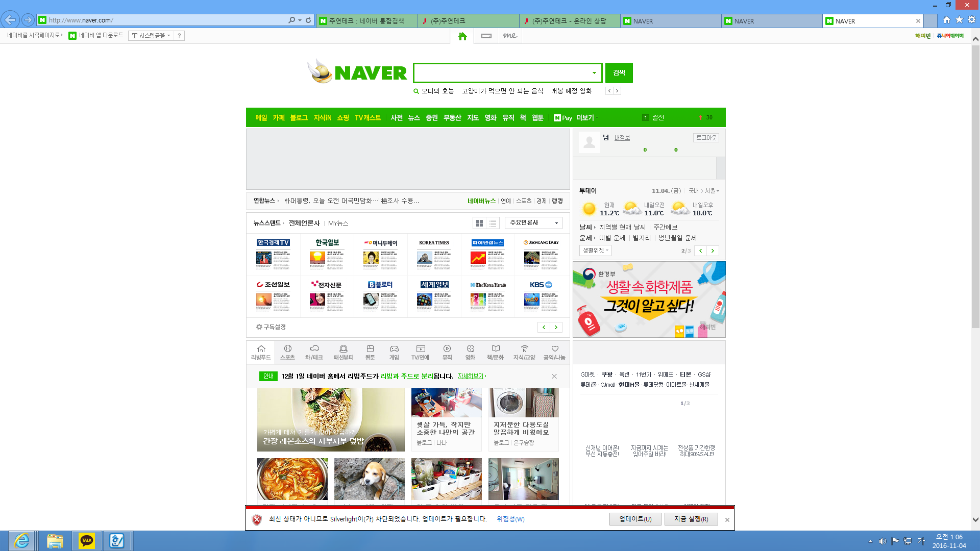Open File Explorer from the taskbar

[55, 540]
